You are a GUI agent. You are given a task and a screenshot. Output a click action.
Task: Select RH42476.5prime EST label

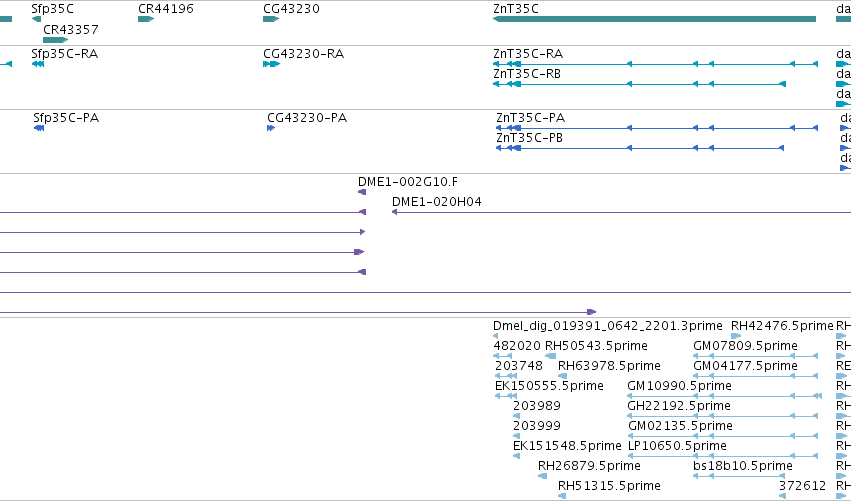click(782, 326)
